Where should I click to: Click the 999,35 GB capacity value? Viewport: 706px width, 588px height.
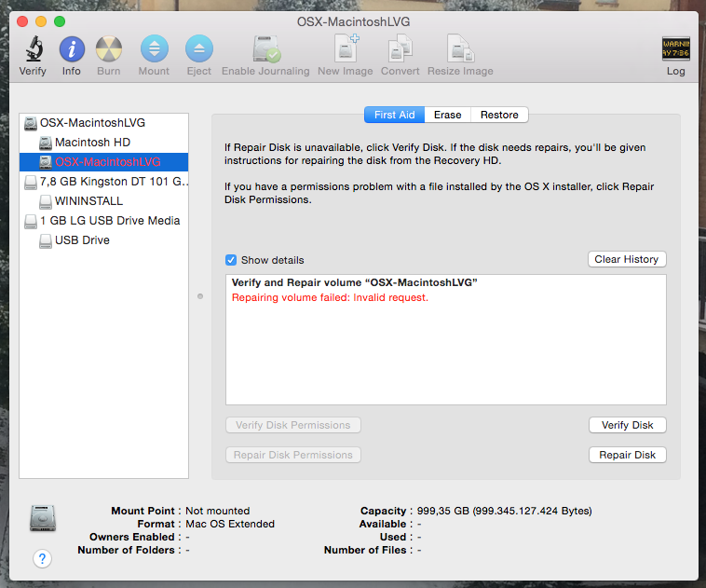[x=504, y=511]
